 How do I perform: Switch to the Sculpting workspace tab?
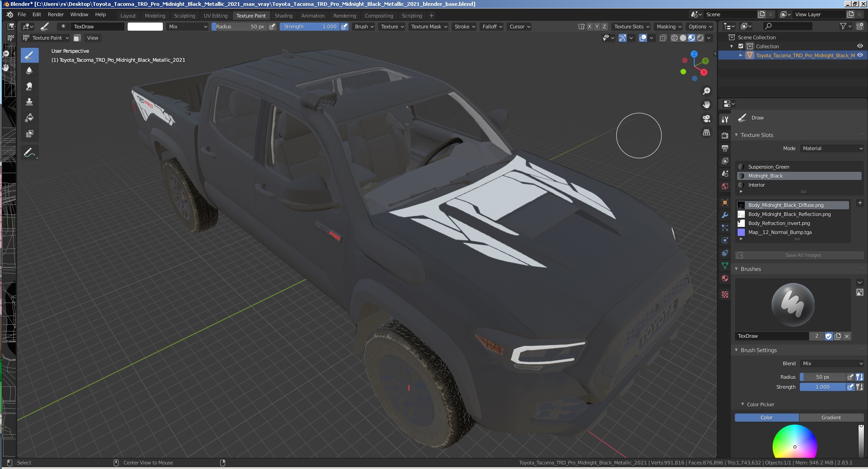tap(185, 15)
